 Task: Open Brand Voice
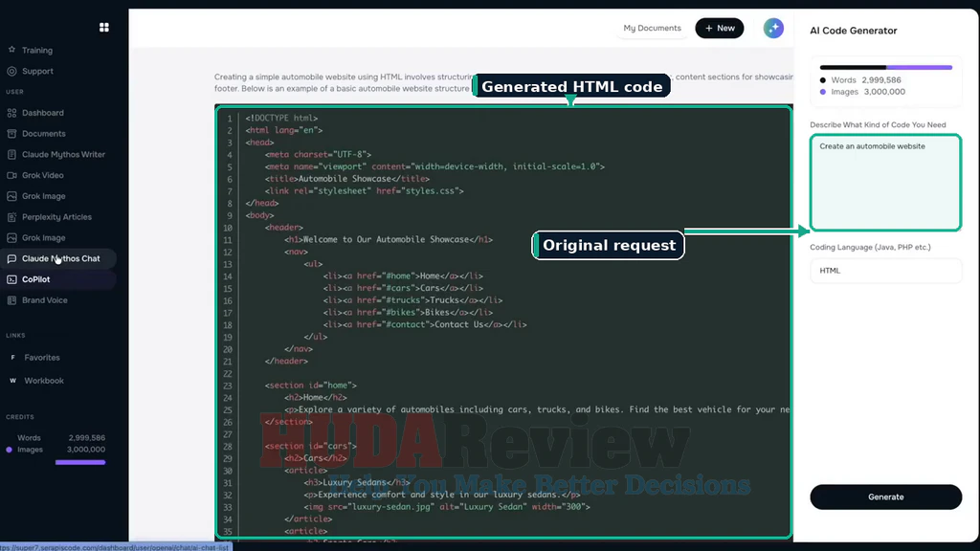[x=44, y=300]
